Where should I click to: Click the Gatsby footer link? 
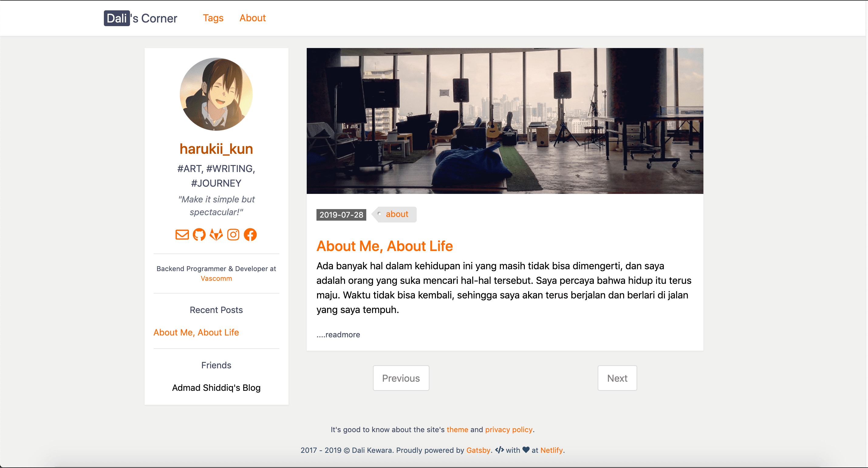tap(478, 450)
